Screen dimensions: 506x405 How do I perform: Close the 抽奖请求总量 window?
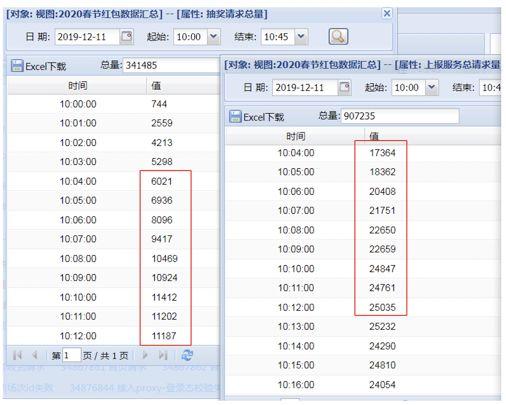(x=387, y=13)
